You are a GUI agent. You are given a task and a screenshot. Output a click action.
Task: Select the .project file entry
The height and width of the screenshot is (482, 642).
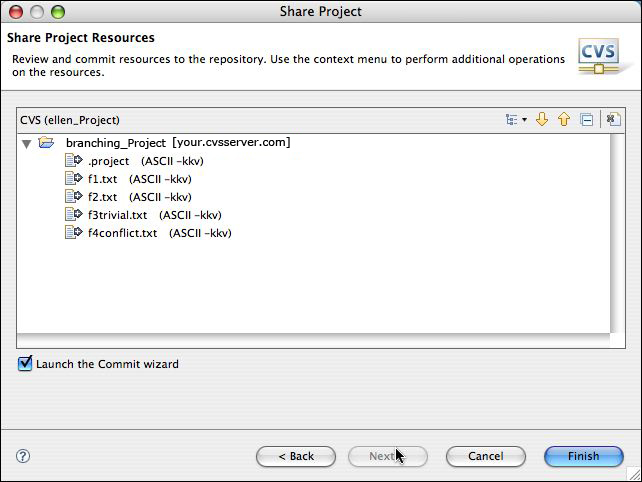coord(108,161)
